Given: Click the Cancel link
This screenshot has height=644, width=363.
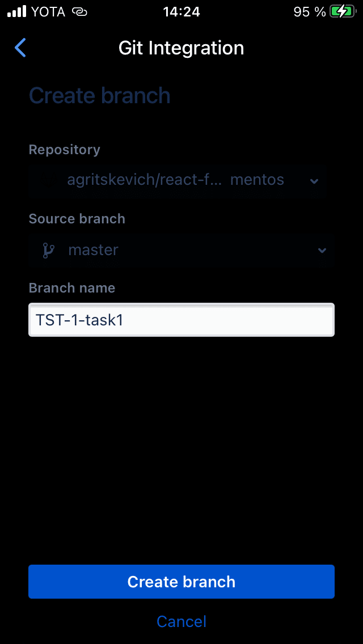Looking at the screenshot, I should point(181,621).
